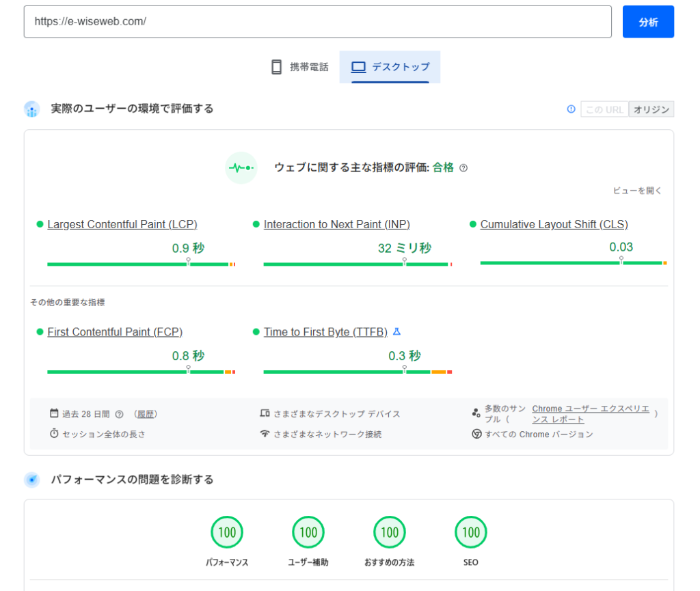
Task: Open the 履歴 history link
Action: [x=146, y=414]
